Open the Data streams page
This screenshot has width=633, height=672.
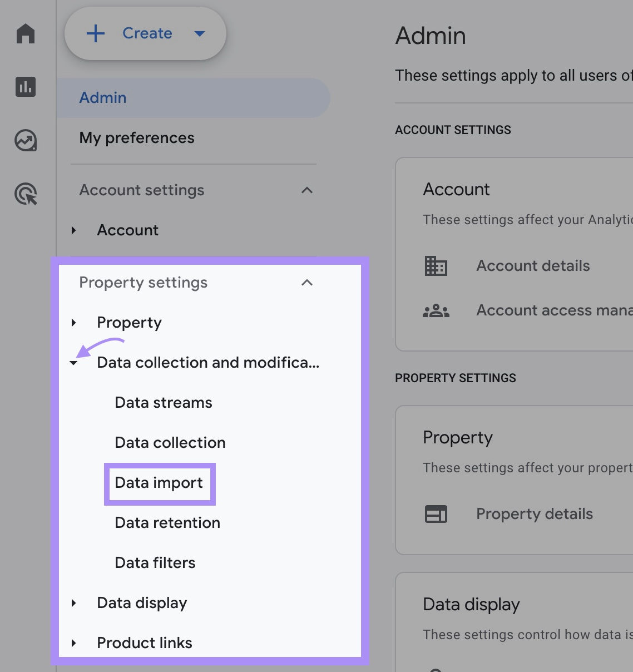click(163, 403)
